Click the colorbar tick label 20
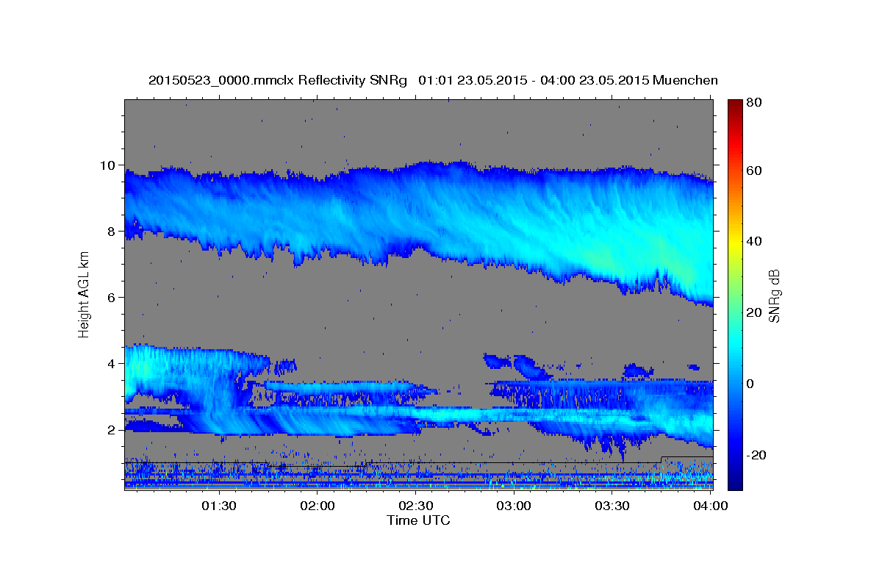This screenshot has width=882, height=588. (756, 312)
